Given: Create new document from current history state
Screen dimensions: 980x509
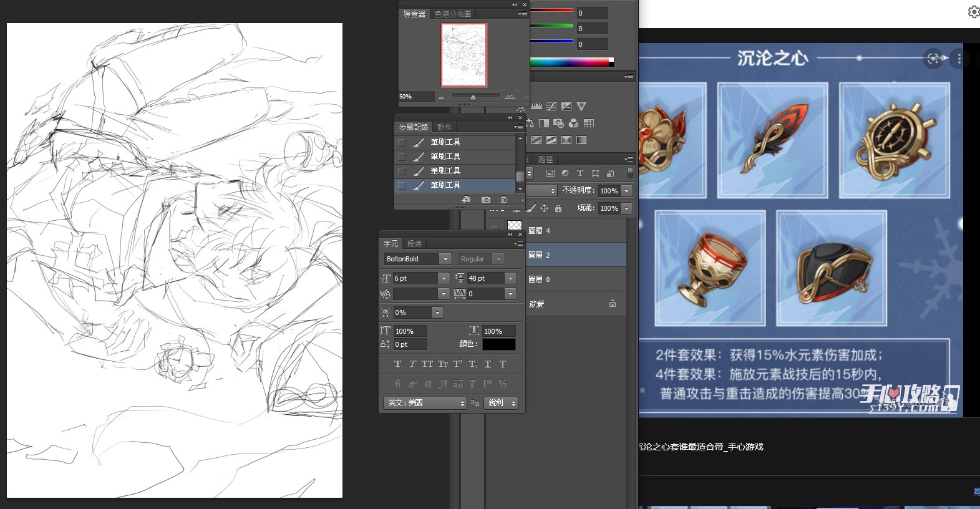Looking at the screenshot, I should point(466,200).
